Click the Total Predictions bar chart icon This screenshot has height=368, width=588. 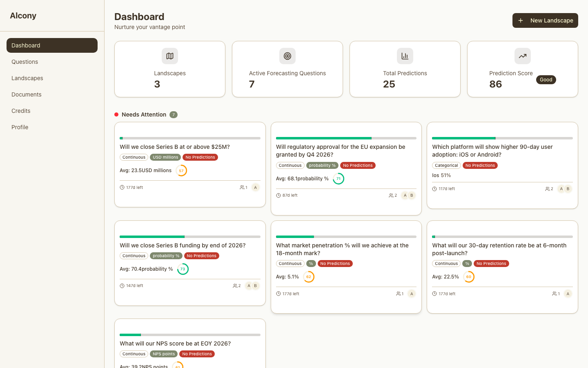405,56
